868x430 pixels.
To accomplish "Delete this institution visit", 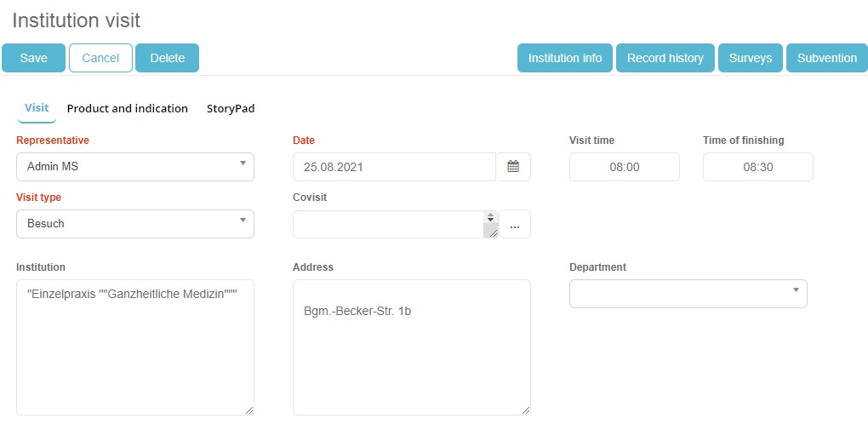I will [x=167, y=58].
